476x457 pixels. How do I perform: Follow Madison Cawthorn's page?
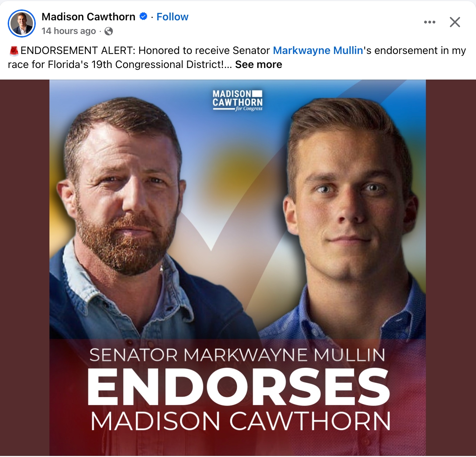(x=172, y=16)
